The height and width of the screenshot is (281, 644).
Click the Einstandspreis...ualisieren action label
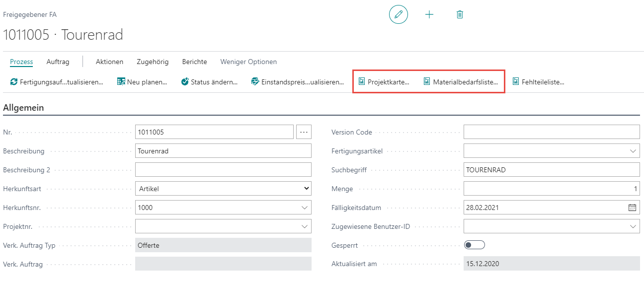(303, 82)
